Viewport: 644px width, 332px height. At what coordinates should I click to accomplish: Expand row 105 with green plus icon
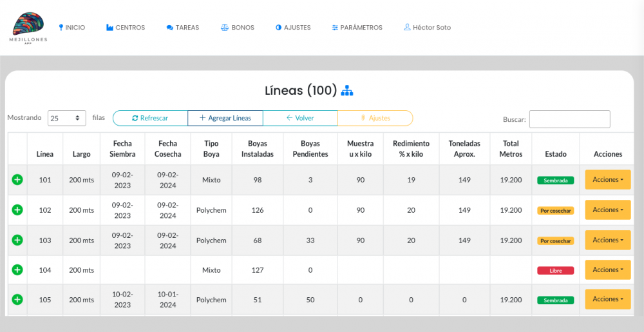pos(17,300)
